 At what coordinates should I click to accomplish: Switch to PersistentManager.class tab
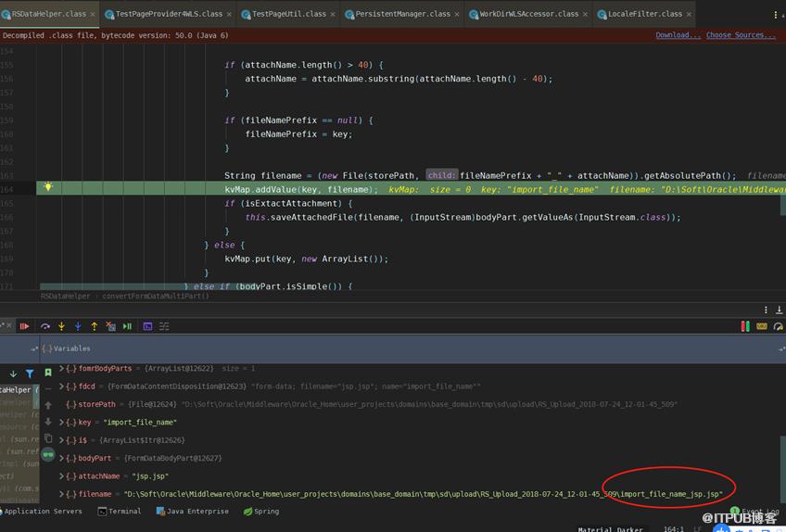point(402,14)
